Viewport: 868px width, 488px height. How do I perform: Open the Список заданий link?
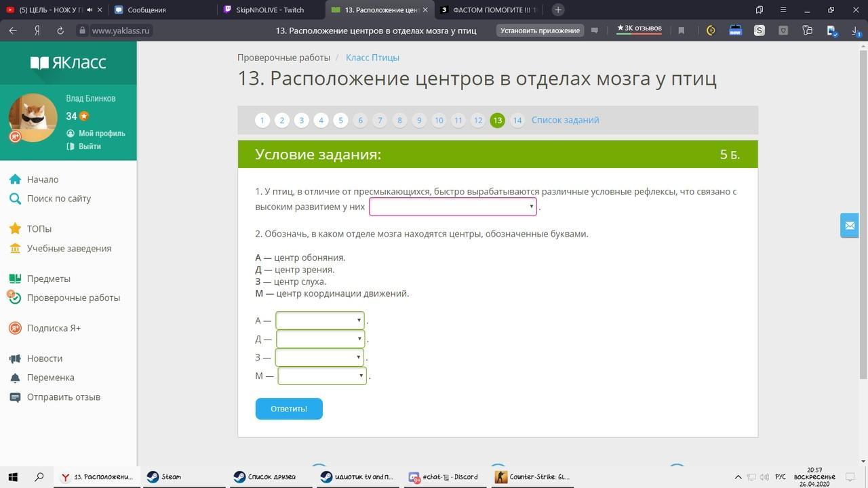pos(565,120)
